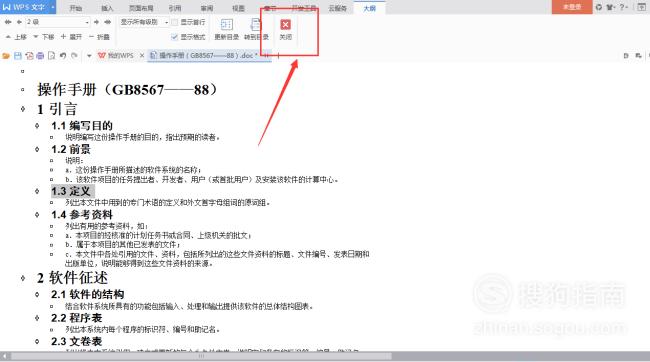The width and height of the screenshot is (650, 362).
Task: Click the outline marker beside 2.3 文卷表
Action: pos(37,342)
